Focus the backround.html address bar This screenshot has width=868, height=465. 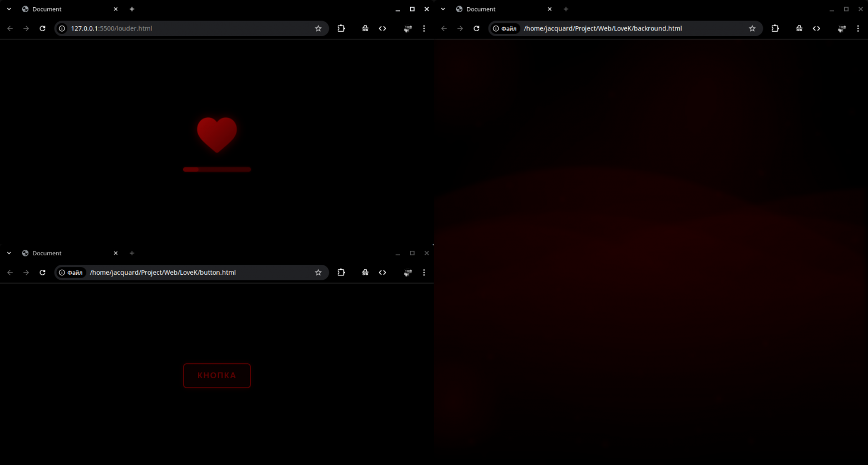click(629, 28)
